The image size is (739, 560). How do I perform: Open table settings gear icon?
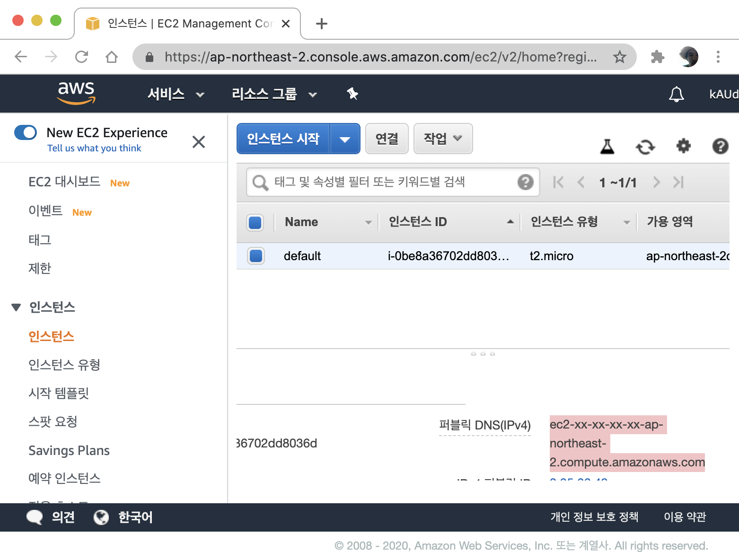(x=683, y=146)
